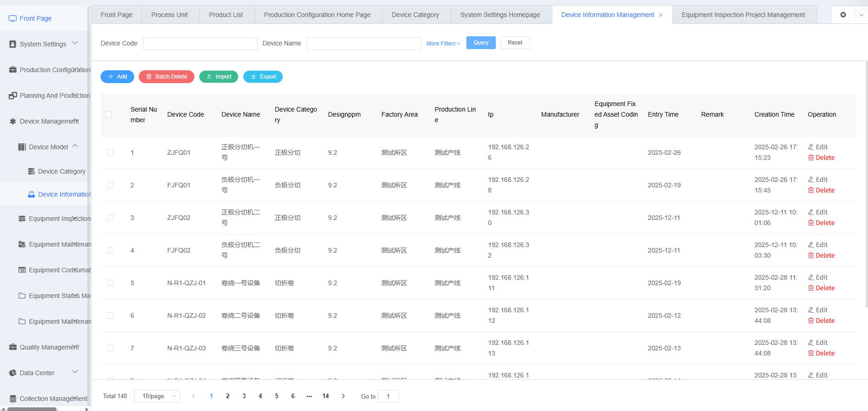Go to previous page arrow in pagination
Image resolution: width=868 pixels, height=411 pixels.
point(193,396)
